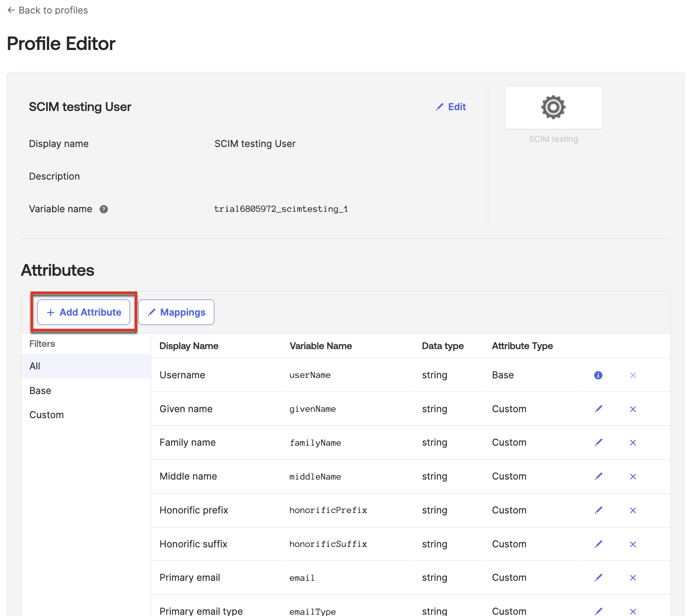Click pencil icon for Middle name row
Image resolution: width=693 pixels, height=616 pixels.
point(598,476)
